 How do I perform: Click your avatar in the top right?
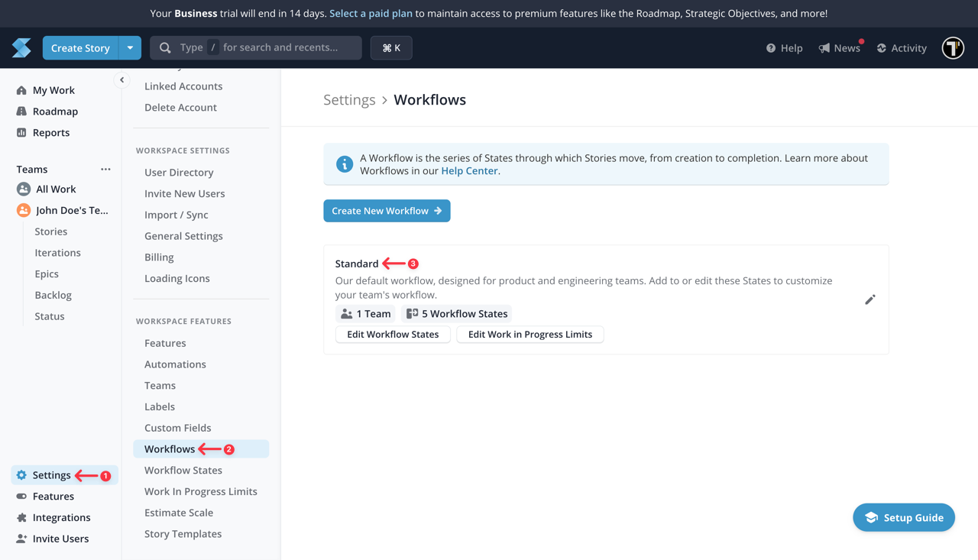pos(952,47)
